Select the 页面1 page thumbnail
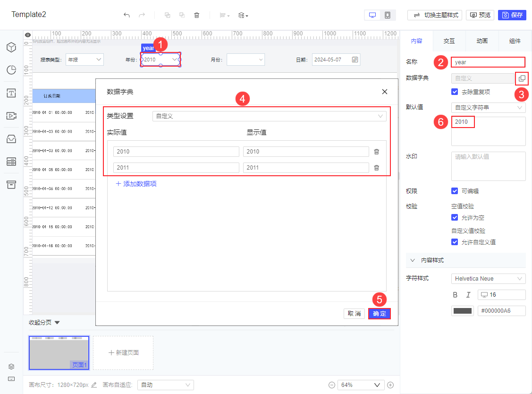Image resolution: width=532 pixels, height=394 pixels. pos(59,353)
